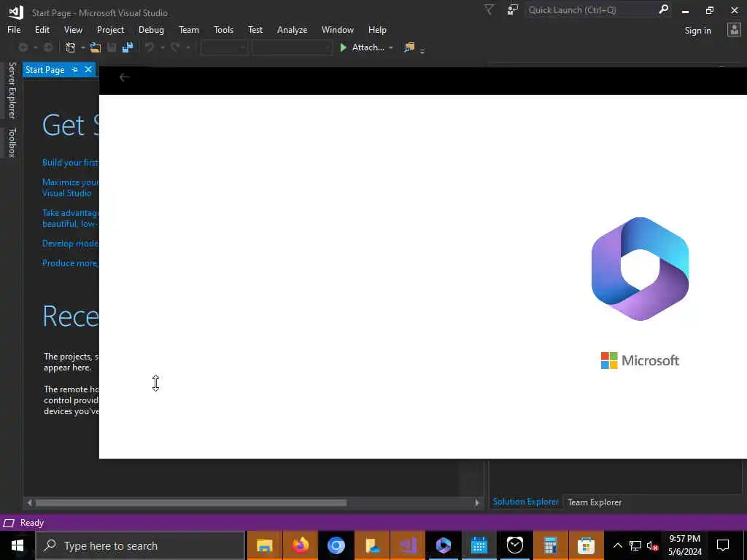The height and width of the screenshot is (560, 747).
Task: Open Chromium browser from the taskbar
Action: pos(336,545)
